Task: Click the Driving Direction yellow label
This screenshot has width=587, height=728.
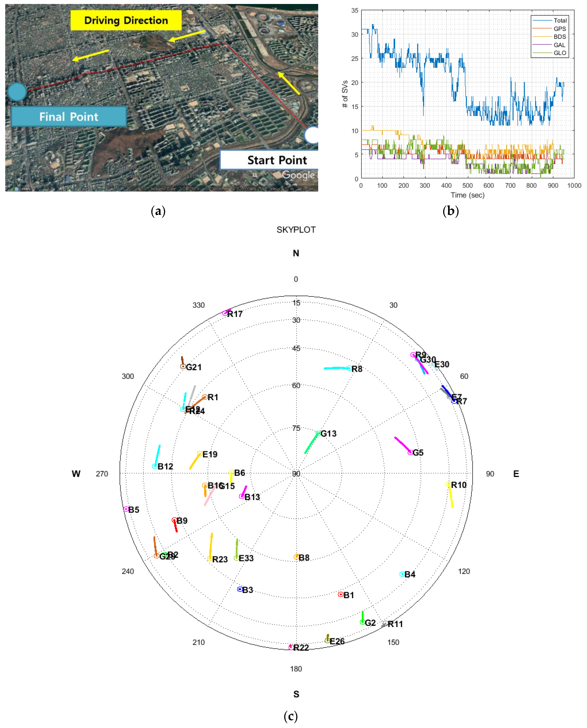Action: pos(126,20)
